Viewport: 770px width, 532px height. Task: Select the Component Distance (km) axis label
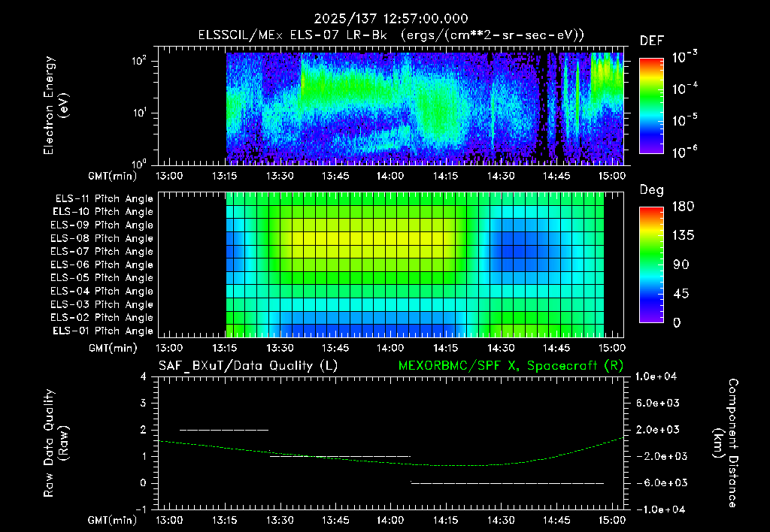click(x=726, y=443)
